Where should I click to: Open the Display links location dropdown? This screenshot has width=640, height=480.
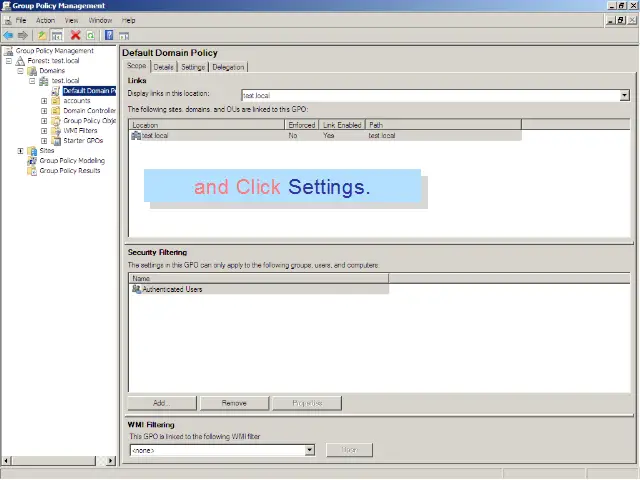tap(624, 96)
